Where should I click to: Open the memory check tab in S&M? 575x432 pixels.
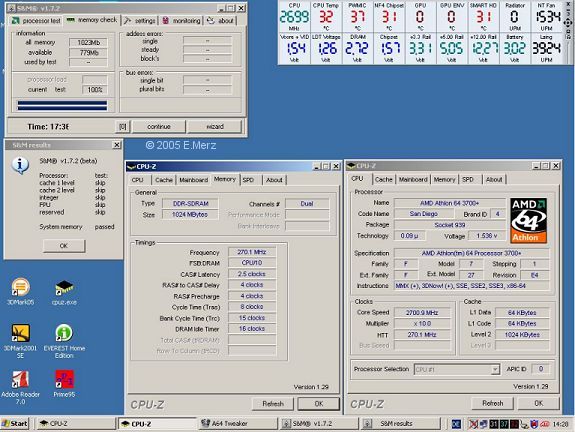[92, 20]
